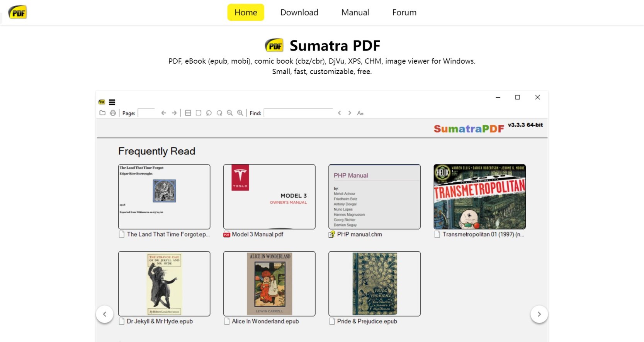Open the Dr Jekyll and Mr Hyde cover thumbnail
The image size is (644, 342).
click(164, 284)
